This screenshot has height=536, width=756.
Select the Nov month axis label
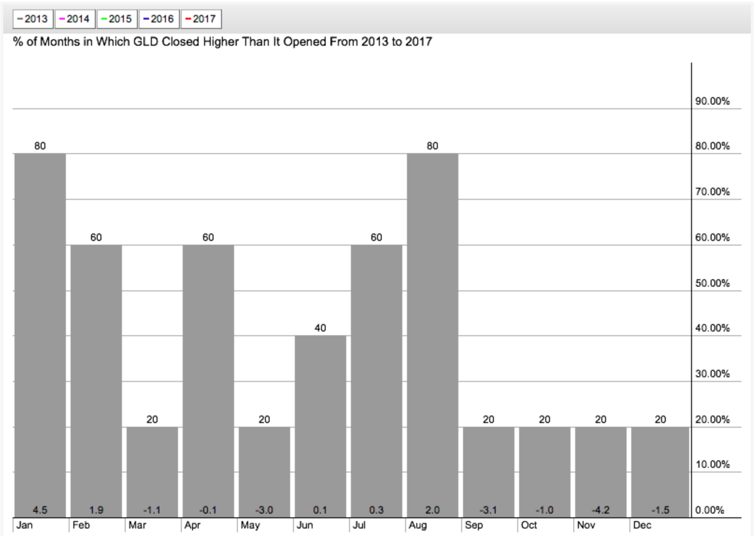coord(586,525)
